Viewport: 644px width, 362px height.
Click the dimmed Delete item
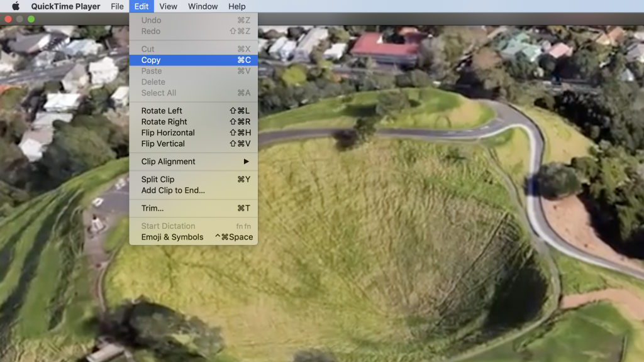[194, 82]
